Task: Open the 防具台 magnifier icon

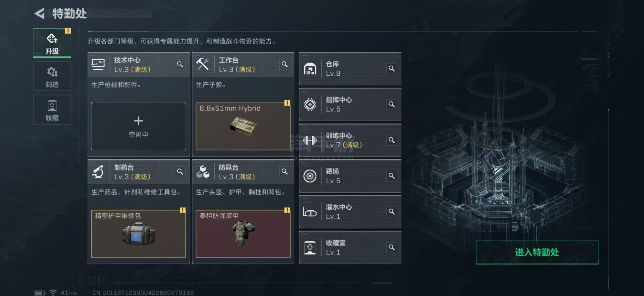Action: point(285,172)
